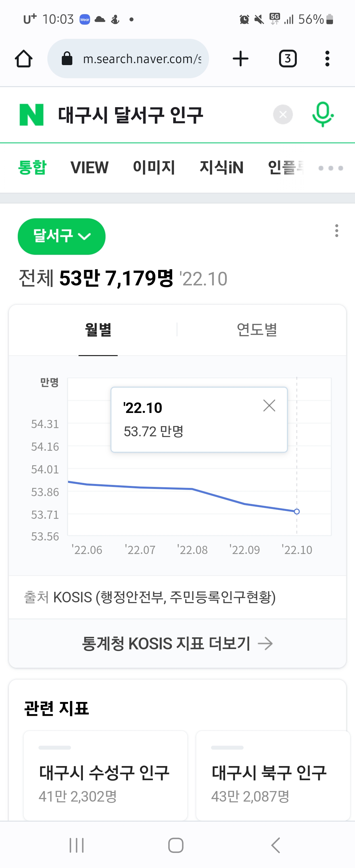Tap the browser home icon
The height and width of the screenshot is (868, 355).
[24, 59]
